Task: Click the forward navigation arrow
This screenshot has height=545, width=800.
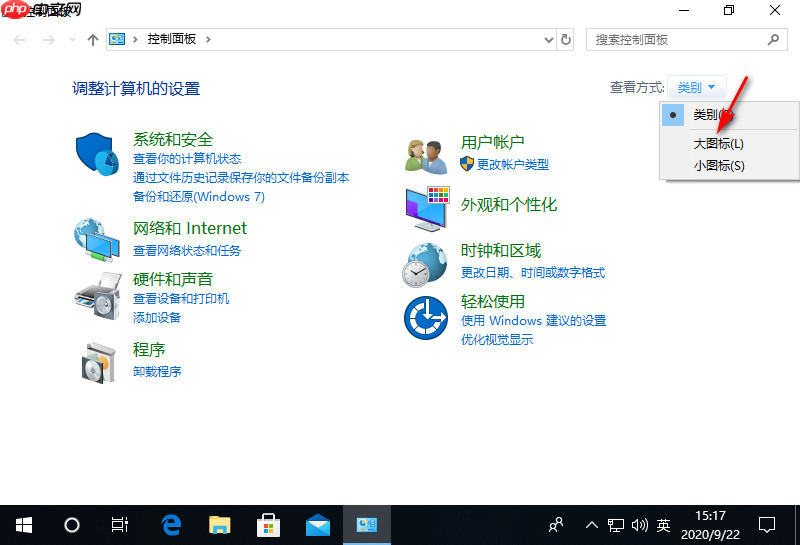Action: point(48,40)
